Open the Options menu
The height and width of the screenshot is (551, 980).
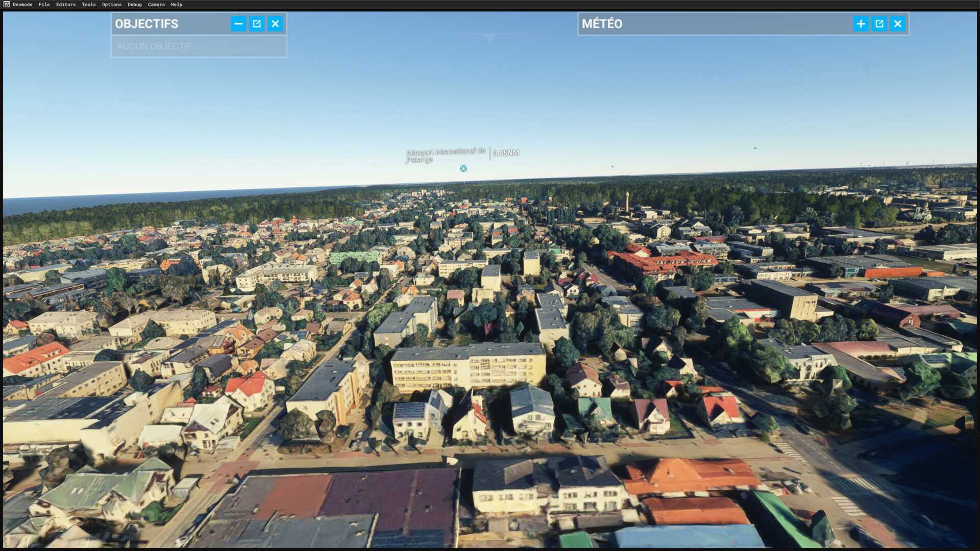pos(112,5)
